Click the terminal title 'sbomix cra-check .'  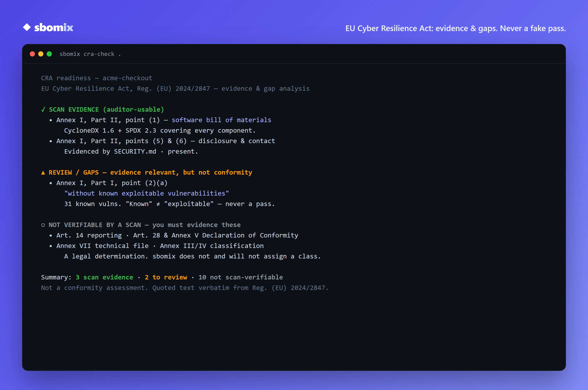point(90,54)
